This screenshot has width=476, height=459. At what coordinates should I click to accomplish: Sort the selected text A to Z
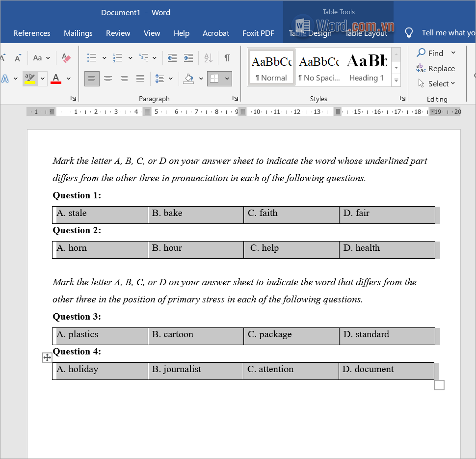208,58
